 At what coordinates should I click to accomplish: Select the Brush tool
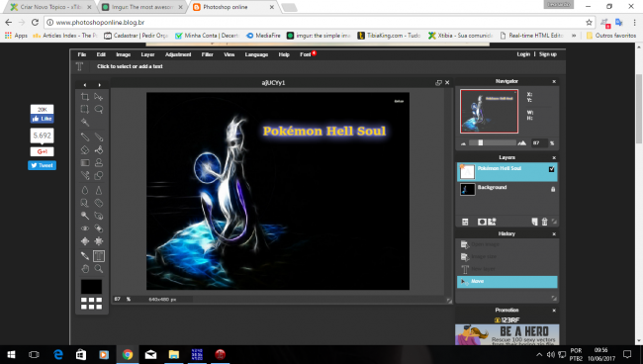pyautogui.click(x=98, y=136)
